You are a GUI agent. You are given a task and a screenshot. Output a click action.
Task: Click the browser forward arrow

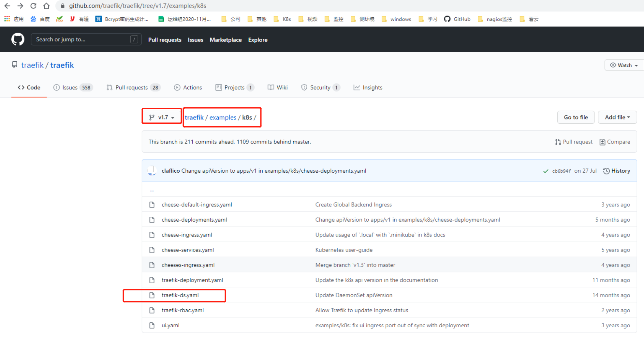coord(20,6)
